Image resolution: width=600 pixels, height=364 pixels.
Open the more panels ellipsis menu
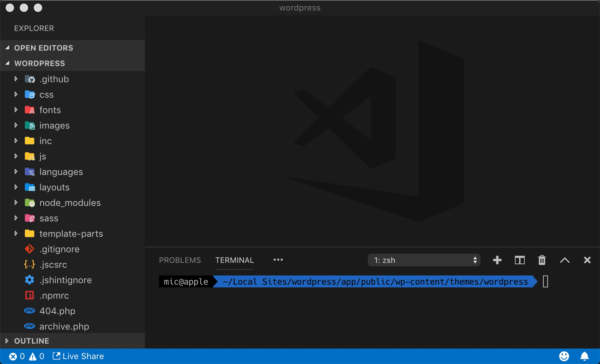278,260
